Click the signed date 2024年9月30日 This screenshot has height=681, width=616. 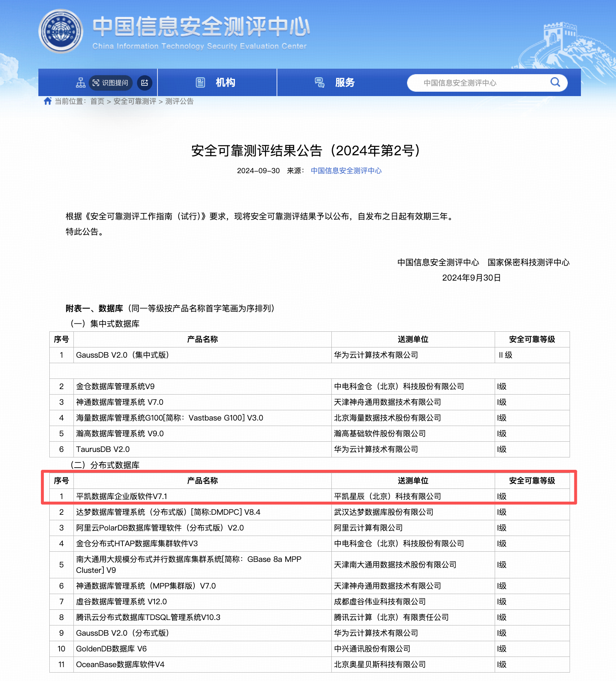click(471, 278)
